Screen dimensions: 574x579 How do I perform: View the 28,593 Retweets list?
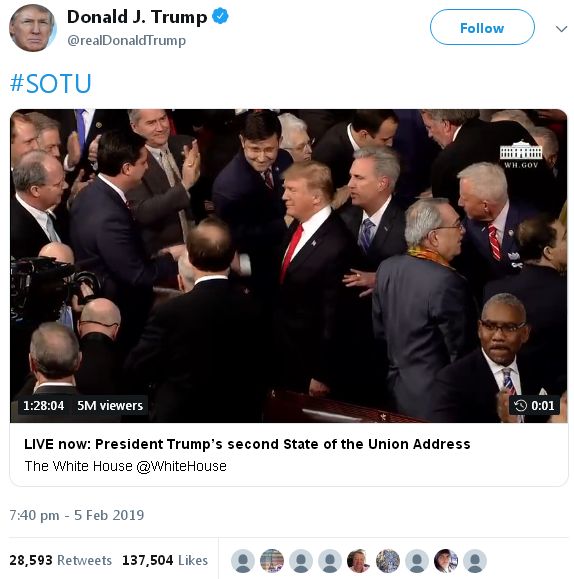click(x=61, y=560)
